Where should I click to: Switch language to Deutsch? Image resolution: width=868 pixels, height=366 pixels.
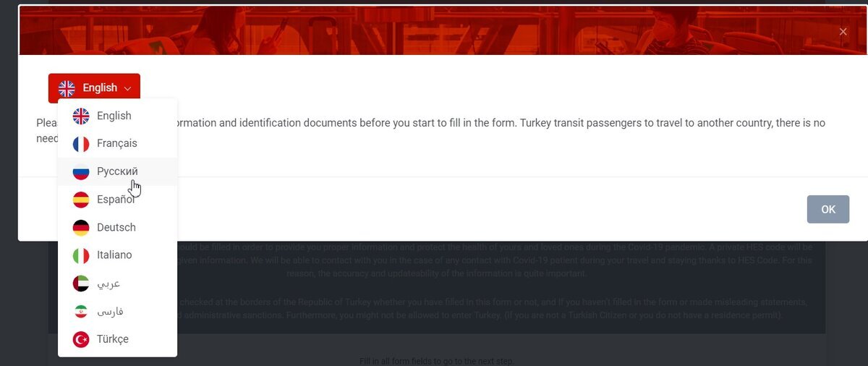coord(117,228)
